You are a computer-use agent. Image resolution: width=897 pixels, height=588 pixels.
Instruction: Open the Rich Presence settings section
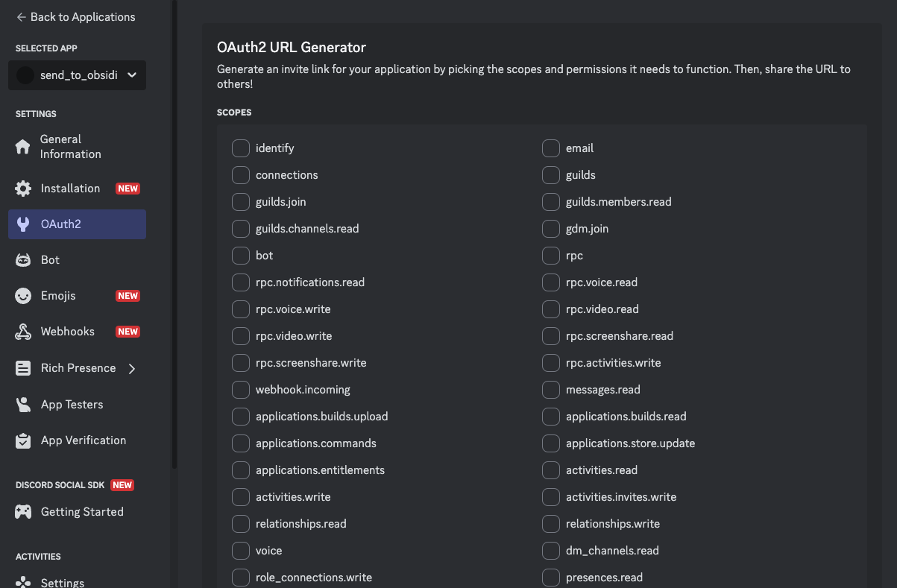point(78,368)
